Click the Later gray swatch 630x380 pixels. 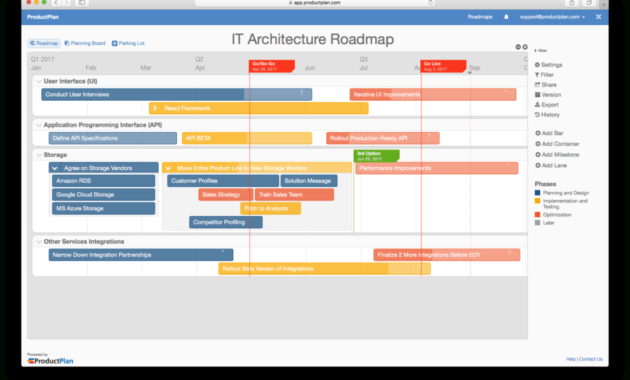[x=537, y=223]
